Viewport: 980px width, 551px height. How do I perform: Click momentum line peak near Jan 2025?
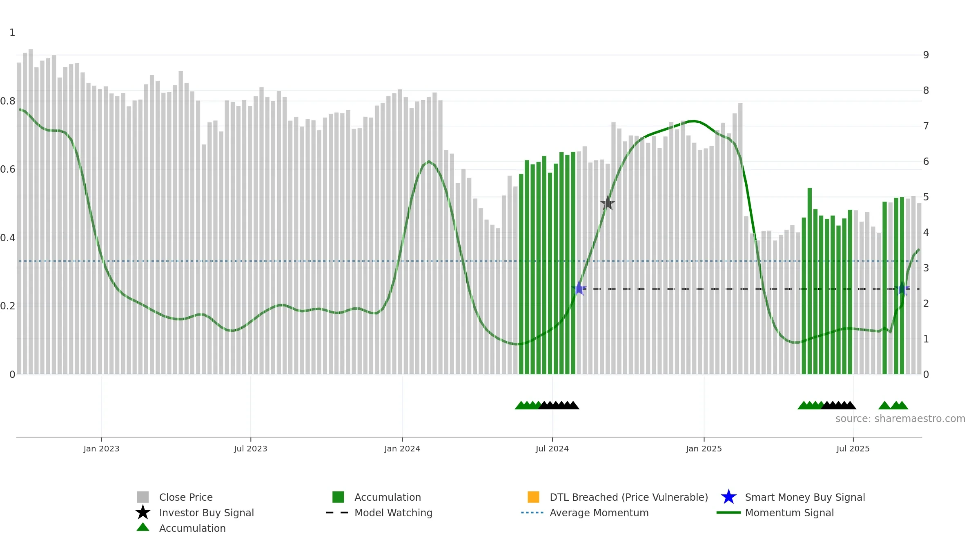[693, 121]
